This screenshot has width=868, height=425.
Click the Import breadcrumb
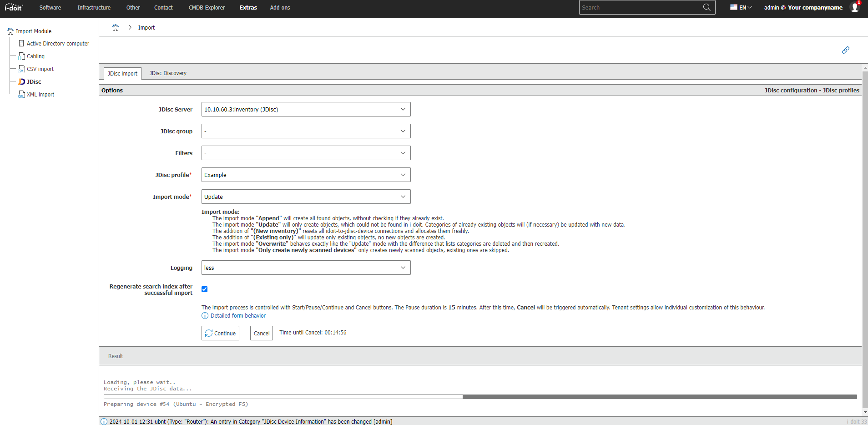(146, 27)
